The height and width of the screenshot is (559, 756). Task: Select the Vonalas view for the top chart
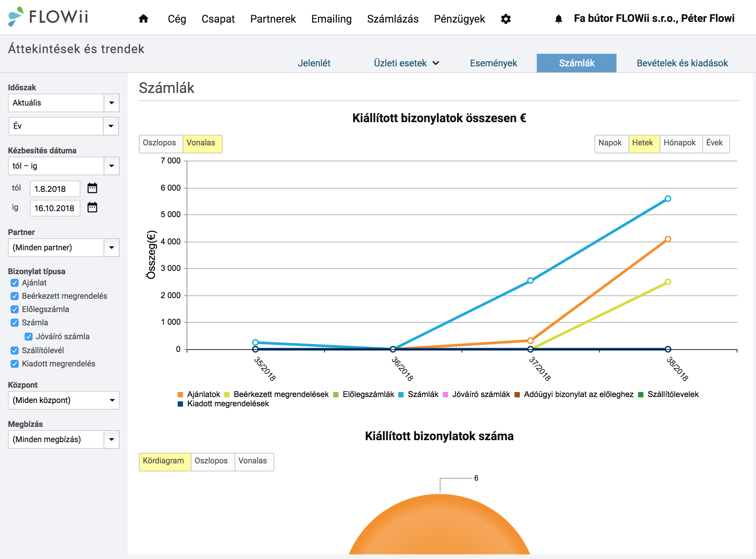click(x=203, y=144)
